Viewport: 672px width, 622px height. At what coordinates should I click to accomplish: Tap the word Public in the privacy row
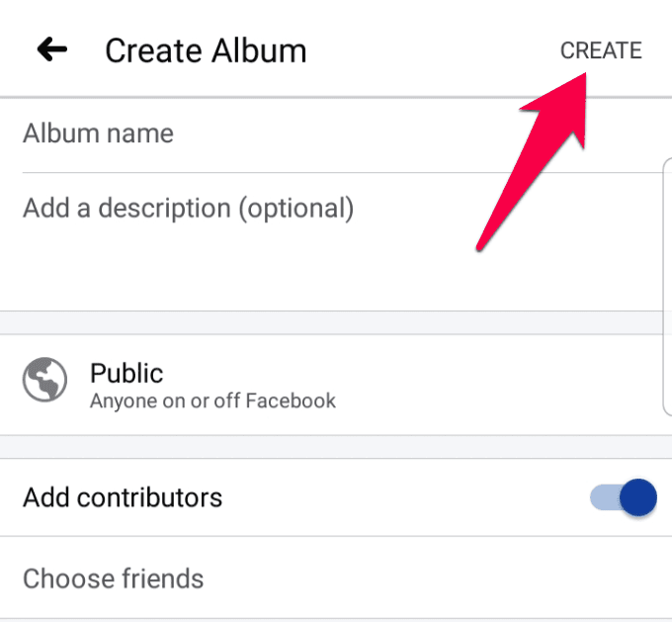(126, 373)
